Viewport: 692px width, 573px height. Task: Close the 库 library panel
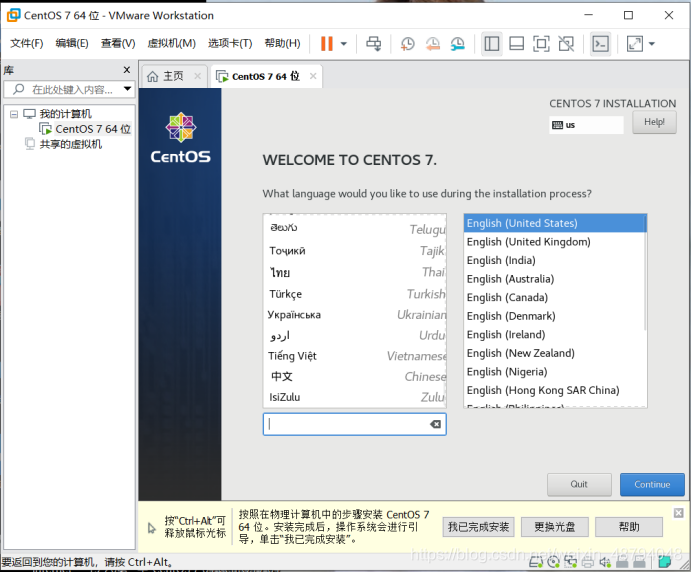127,70
